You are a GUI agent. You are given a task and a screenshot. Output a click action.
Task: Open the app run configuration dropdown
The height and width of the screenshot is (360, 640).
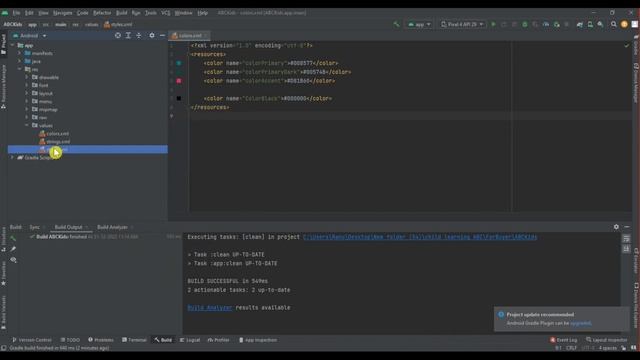click(419, 24)
